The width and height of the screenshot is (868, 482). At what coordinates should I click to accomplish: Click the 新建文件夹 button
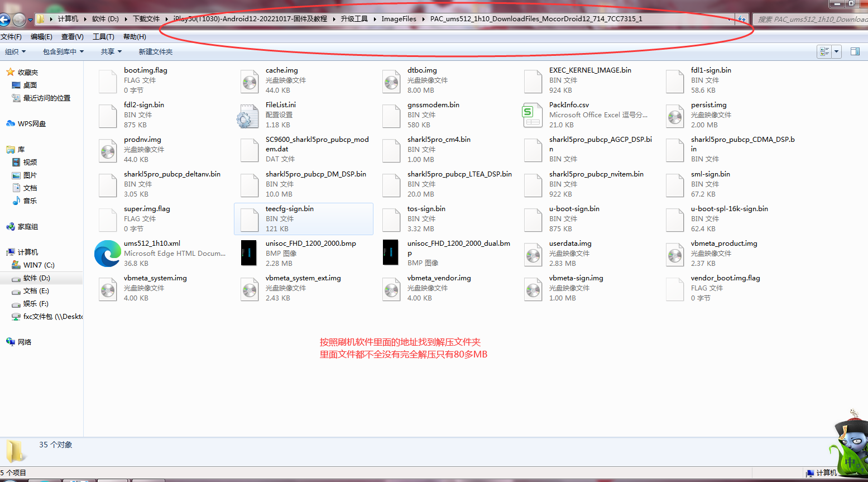tap(155, 51)
